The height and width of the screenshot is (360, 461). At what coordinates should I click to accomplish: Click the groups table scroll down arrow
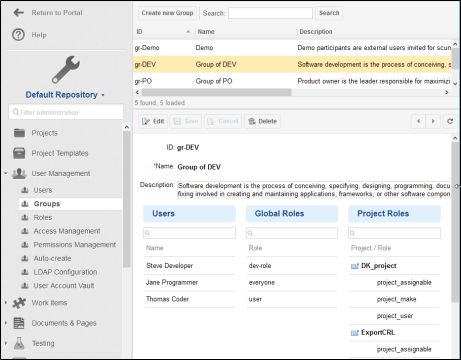click(455, 84)
